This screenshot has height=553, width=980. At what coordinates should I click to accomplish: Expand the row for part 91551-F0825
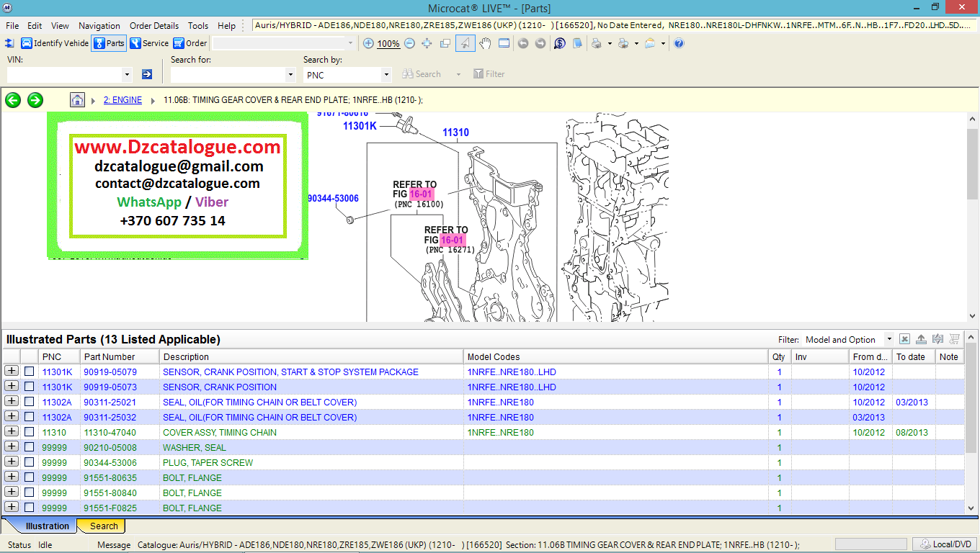pyautogui.click(x=12, y=507)
